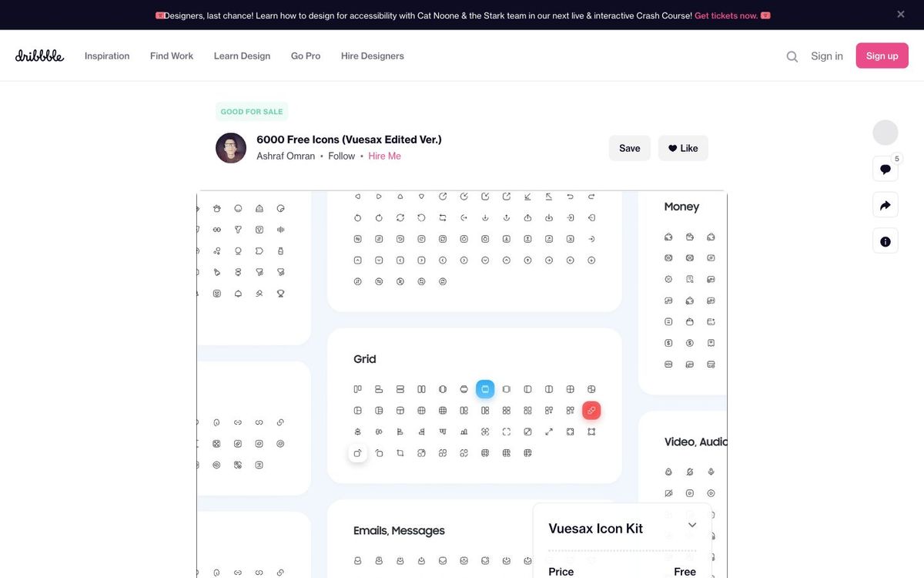Open the Inspiration menu

click(107, 56)
